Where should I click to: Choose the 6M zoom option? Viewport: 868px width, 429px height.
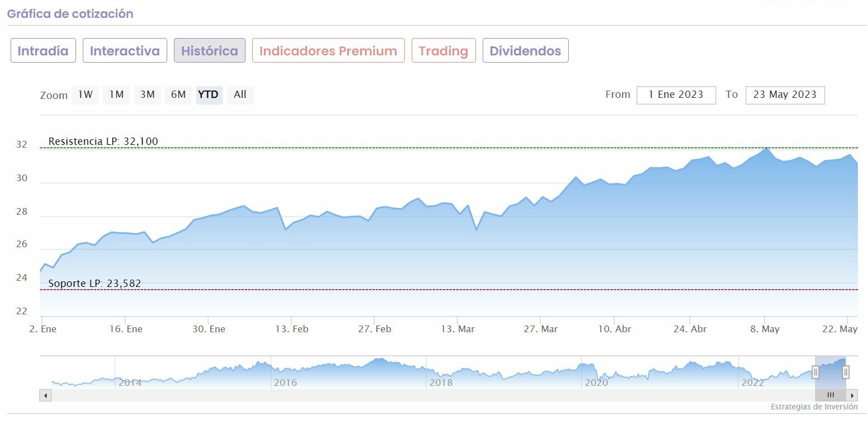point(178,95)
